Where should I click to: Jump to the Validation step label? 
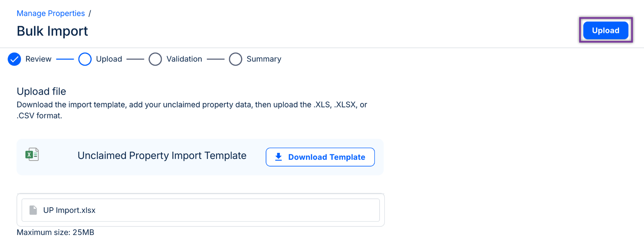[x=184, y=59]
